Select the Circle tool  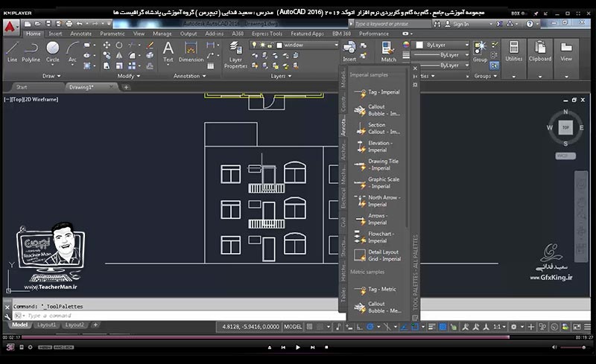click(52, 51)
